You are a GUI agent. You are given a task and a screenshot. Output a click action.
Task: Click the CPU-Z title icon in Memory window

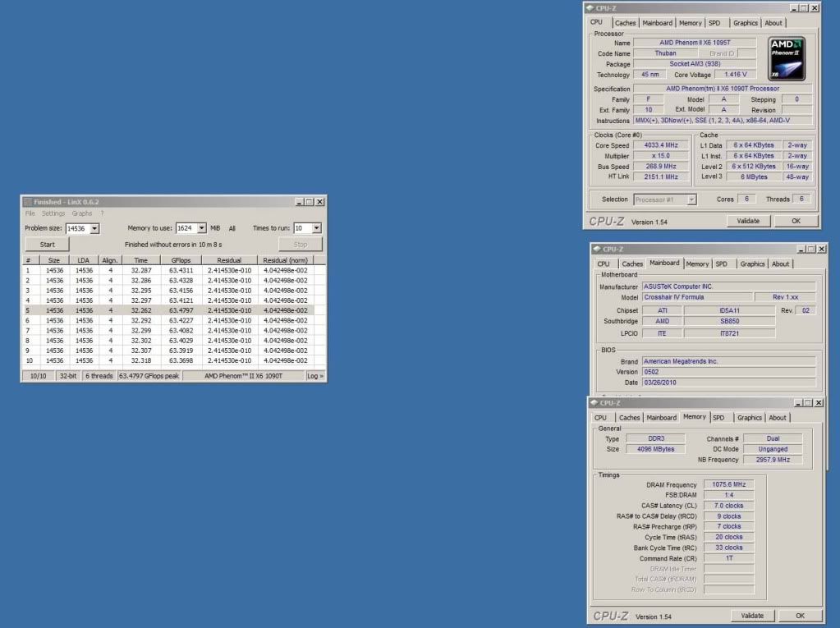pos(594,402)
